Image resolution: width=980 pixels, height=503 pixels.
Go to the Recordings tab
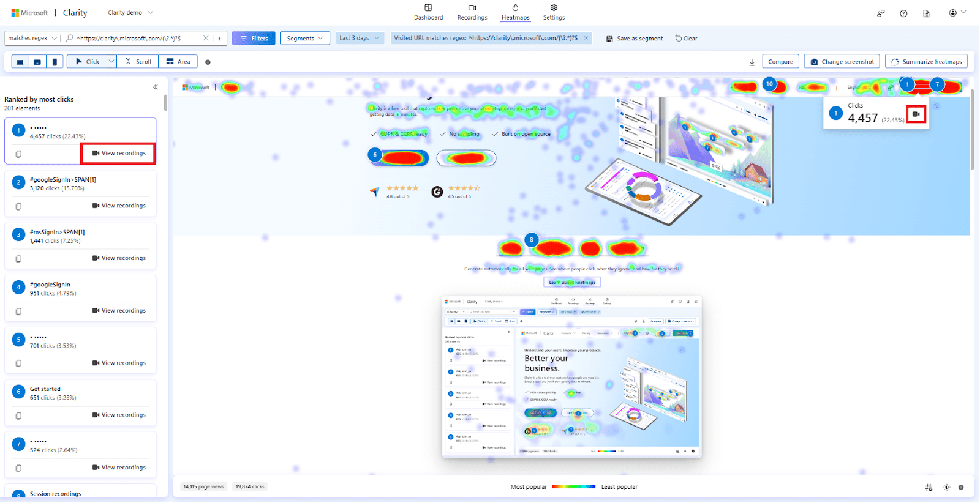coord(472,12)
